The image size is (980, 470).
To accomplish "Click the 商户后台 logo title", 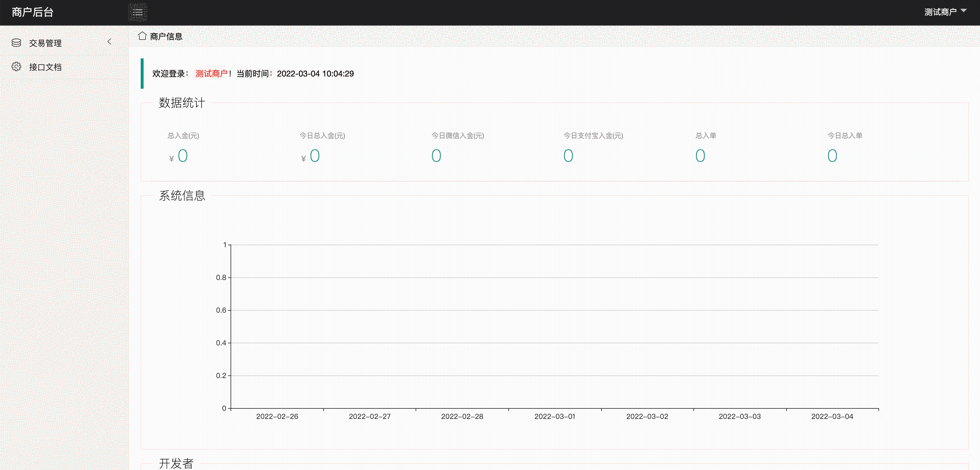I will [32, 12].
